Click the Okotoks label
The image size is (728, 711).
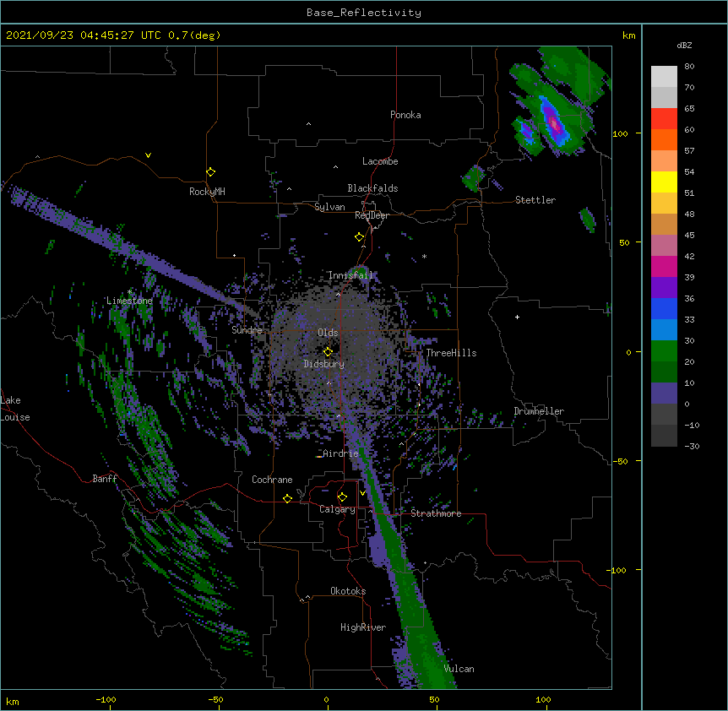[x=348, y=591]
